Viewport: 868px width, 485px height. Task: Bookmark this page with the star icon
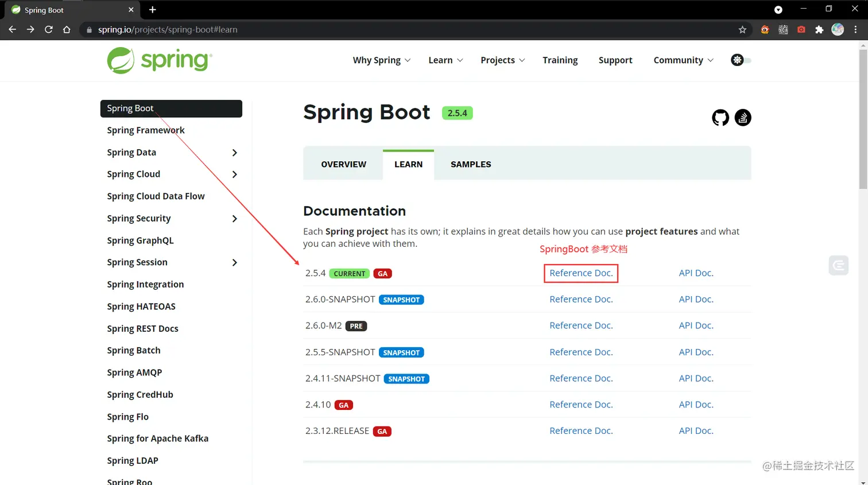pos(742,29)
